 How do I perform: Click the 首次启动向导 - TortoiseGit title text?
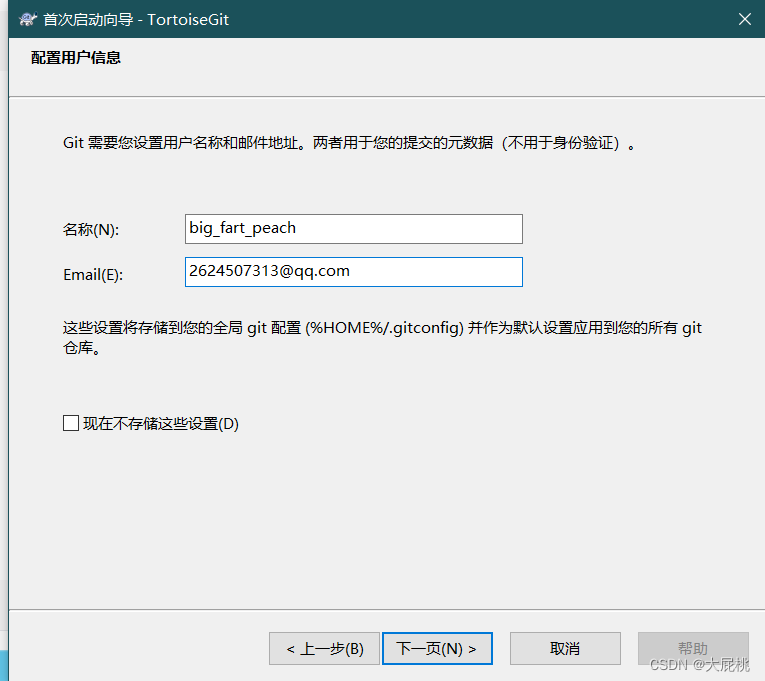point(136,20)
